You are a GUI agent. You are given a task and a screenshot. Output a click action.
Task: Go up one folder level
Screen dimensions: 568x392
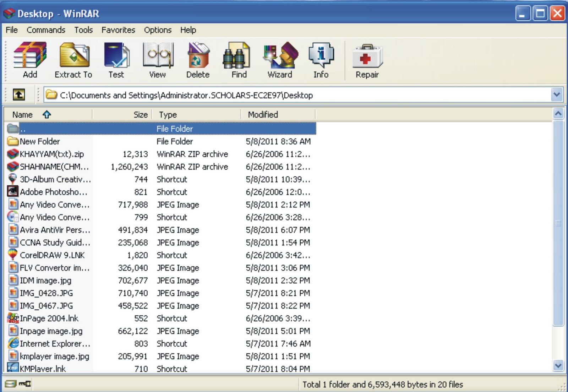(19, 95)
